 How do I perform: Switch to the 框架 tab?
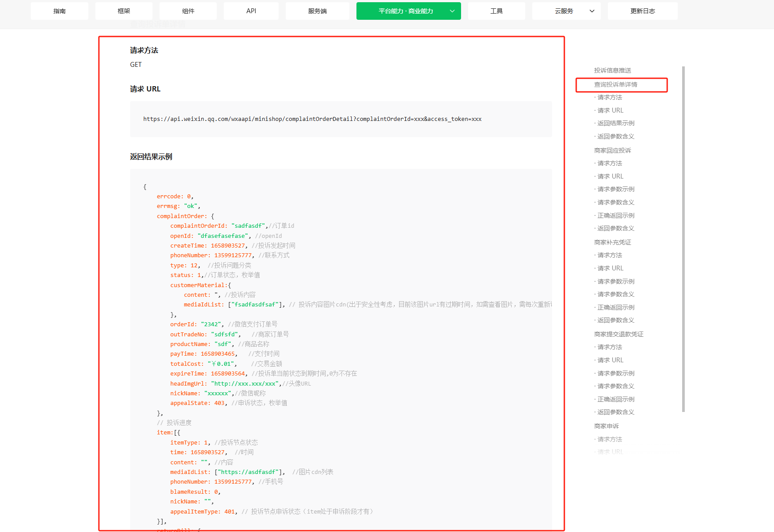click(124, 11)
